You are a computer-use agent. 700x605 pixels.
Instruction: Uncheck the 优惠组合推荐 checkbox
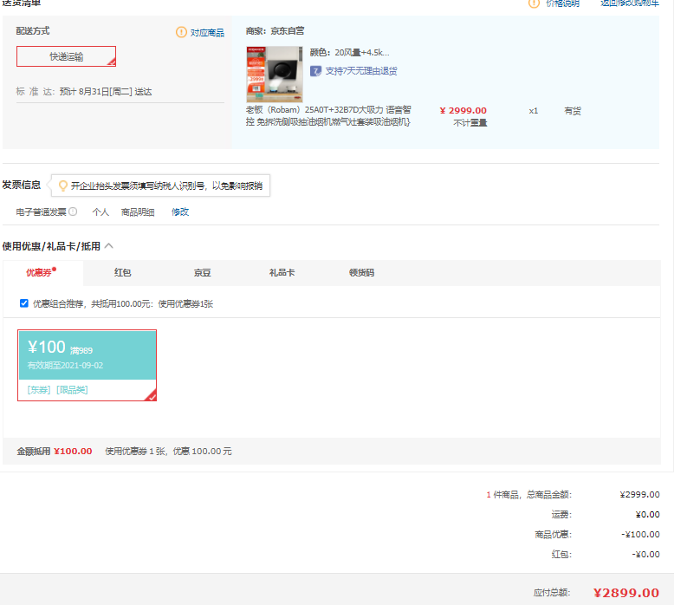pos(24,303)
